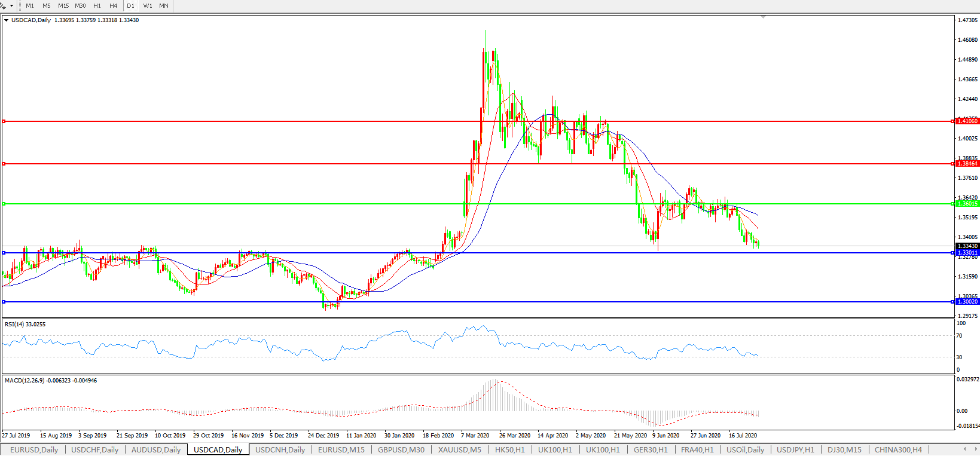Select the M15 timeframe button
This screenshot has height=456, width=980.
click(63, 5)
